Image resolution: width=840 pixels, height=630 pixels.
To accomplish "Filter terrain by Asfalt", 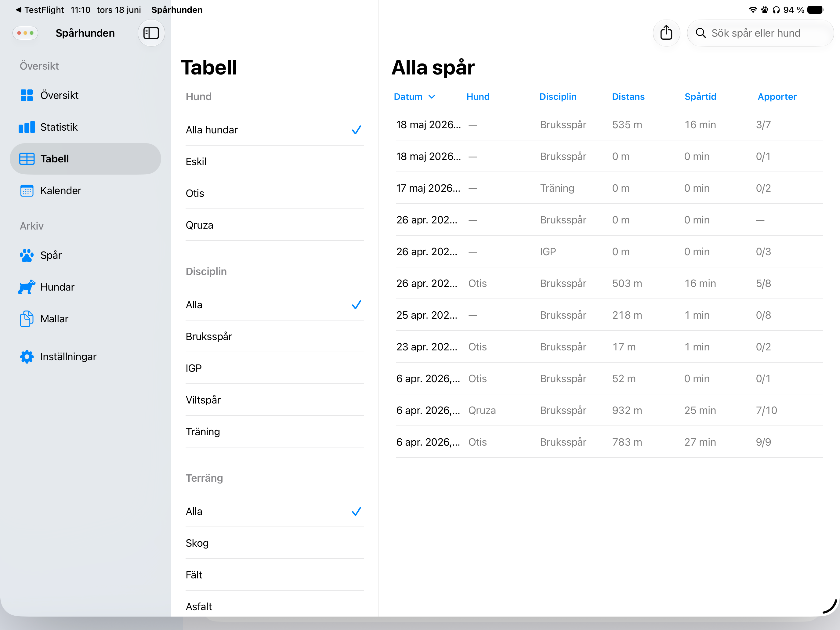I will [274, 606].
